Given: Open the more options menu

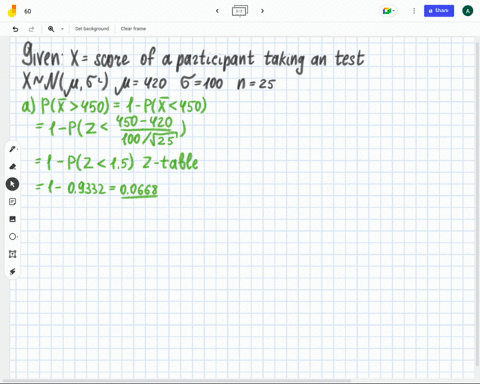Looking at the screenshot, I should [x=414, y=11].
